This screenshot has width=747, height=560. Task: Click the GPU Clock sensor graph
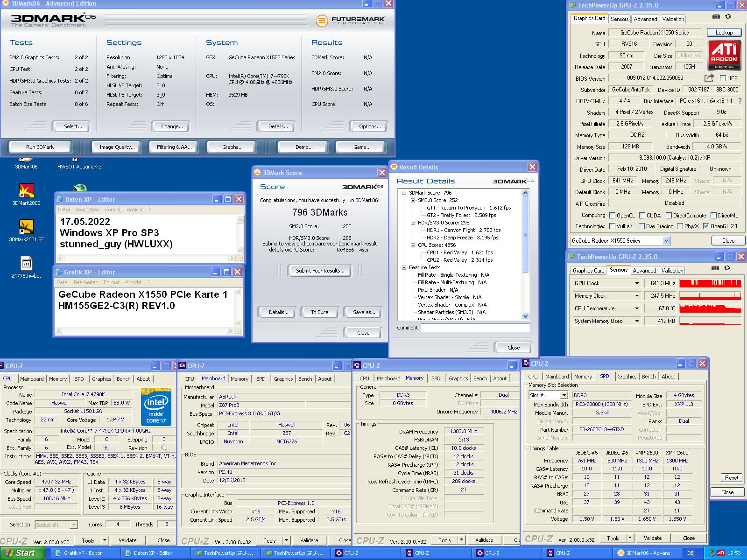click(710, 283)
